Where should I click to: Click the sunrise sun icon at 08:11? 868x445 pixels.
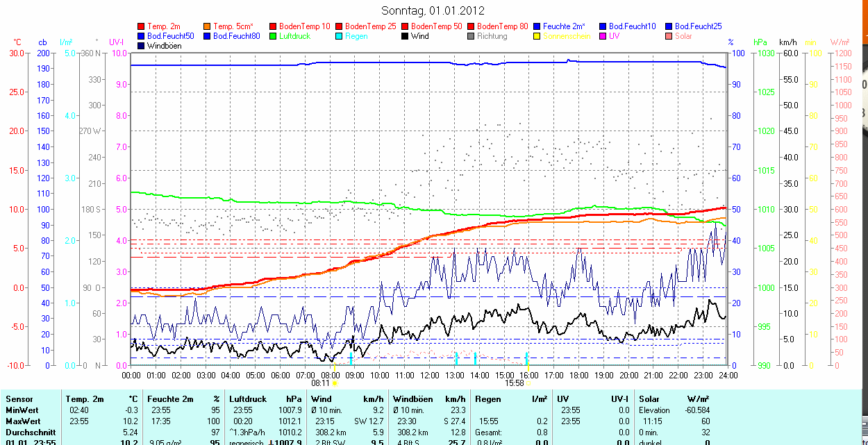point(335,383)
